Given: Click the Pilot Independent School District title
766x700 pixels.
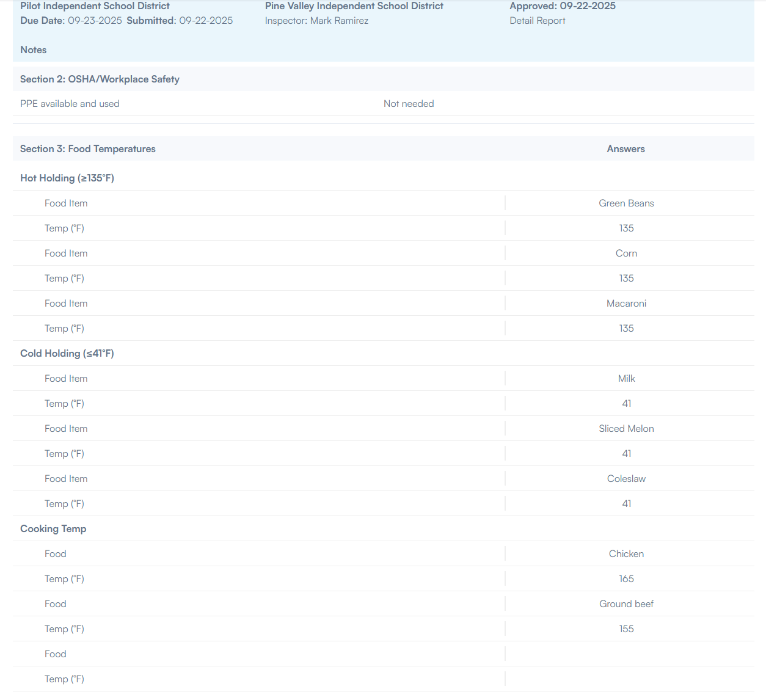Looking at the screenshot, I should click(x=95, y=6).
